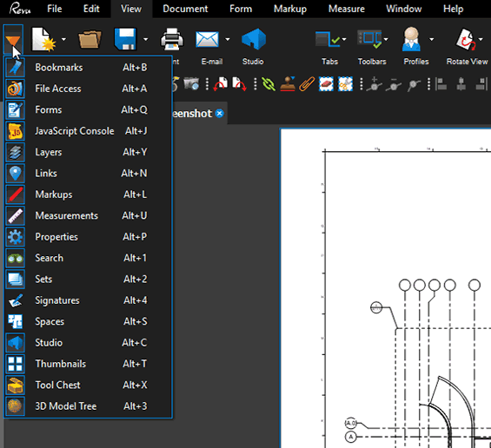This screenshot has width=491, height=448.
Task: Open the File menu
Action: (55, 9)
